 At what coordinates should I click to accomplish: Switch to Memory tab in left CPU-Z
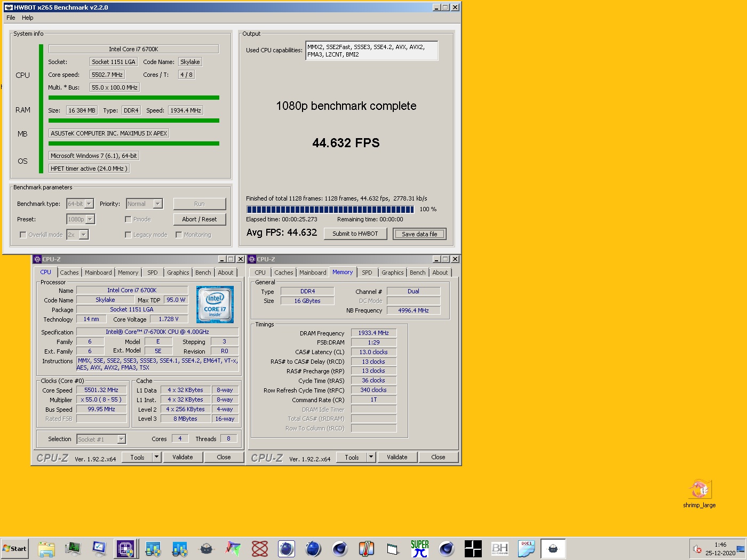(128, 273)
